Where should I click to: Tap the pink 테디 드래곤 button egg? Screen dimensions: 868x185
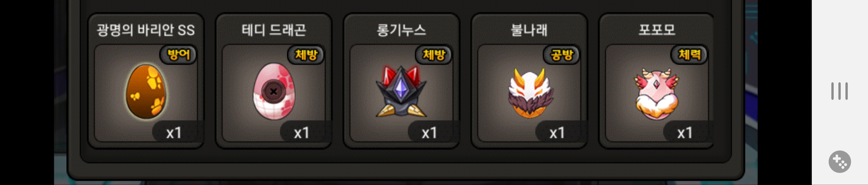pyautogui.click(x=274, y=91)
